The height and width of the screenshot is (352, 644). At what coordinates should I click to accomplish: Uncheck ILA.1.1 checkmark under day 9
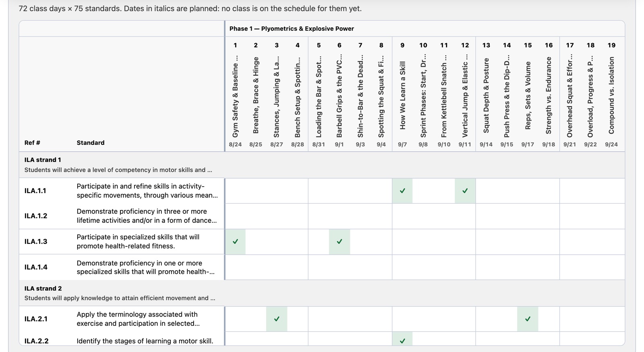402,191
